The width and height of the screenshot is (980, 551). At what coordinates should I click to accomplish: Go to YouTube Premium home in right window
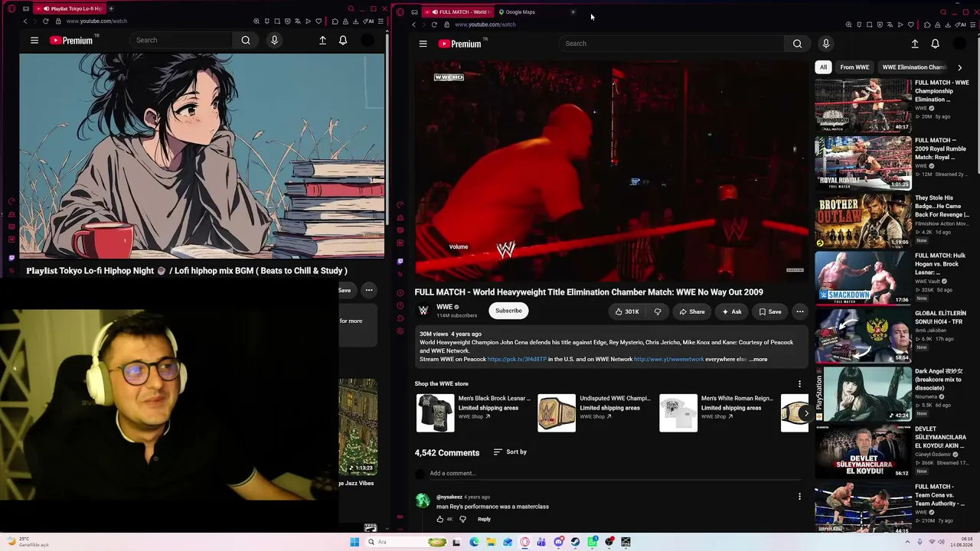click(x=459, y=44)
